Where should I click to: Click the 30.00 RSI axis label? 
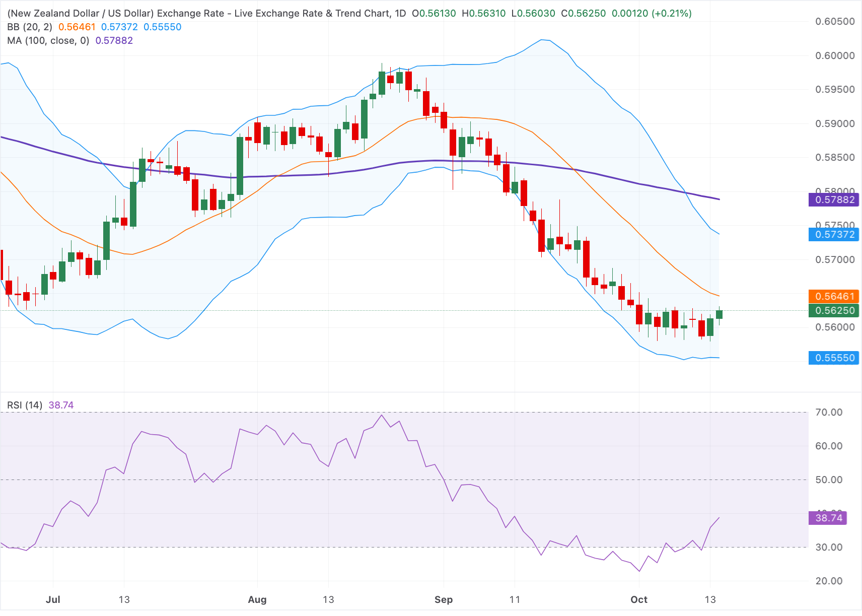(829, 547)
